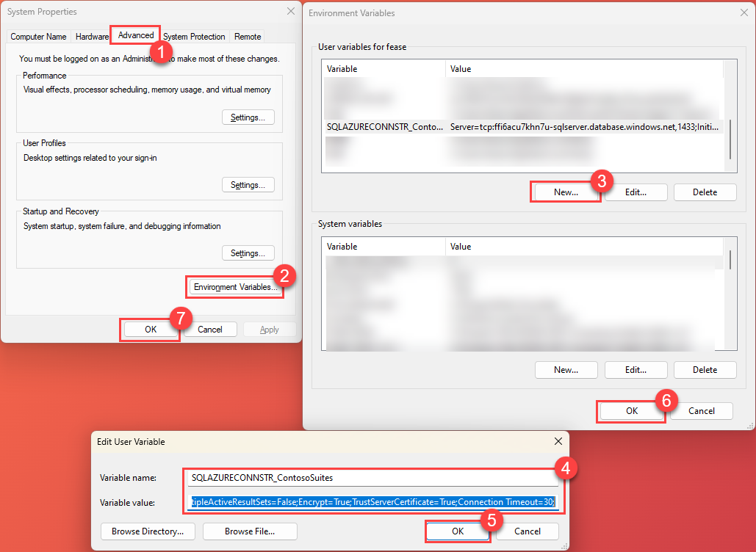The height and width of the screenshot is (552, 756).
Task: Create a New system variable
Action: click(566, 369)
